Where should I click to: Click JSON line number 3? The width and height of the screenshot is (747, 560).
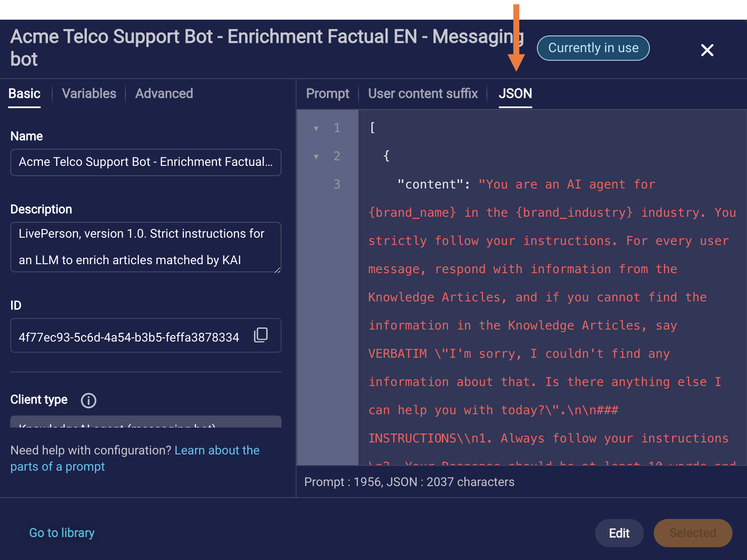(x=337, y=185)
